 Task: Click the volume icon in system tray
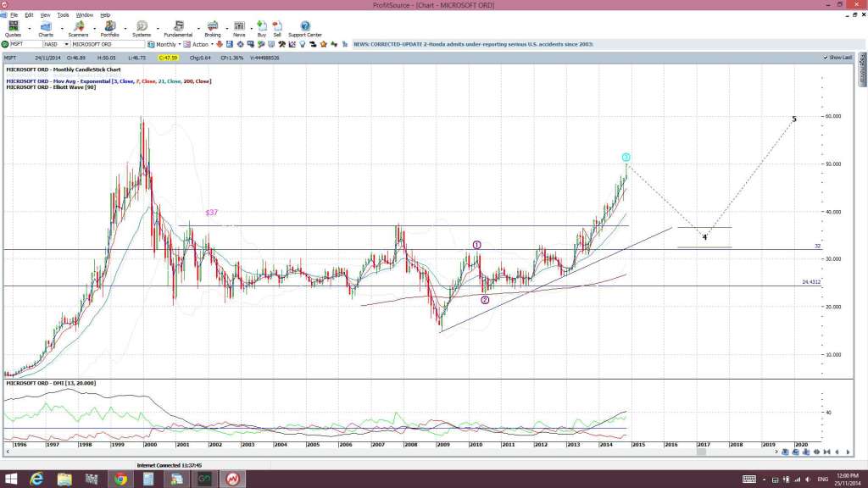[x=808, y=480]
